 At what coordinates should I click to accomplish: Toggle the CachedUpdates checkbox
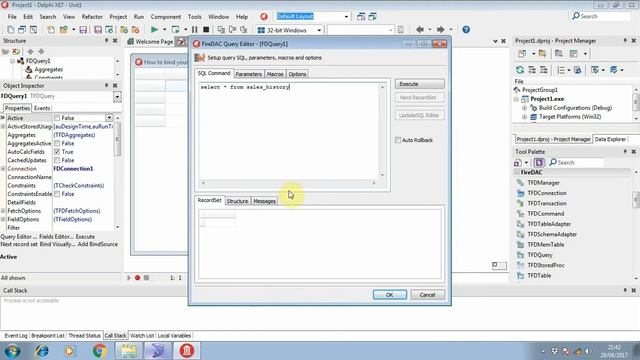pyautogui.click(x=57, y=160)
